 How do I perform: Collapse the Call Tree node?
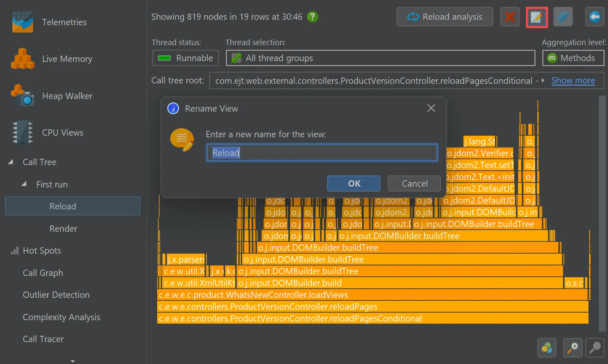(x=11, y=162)
